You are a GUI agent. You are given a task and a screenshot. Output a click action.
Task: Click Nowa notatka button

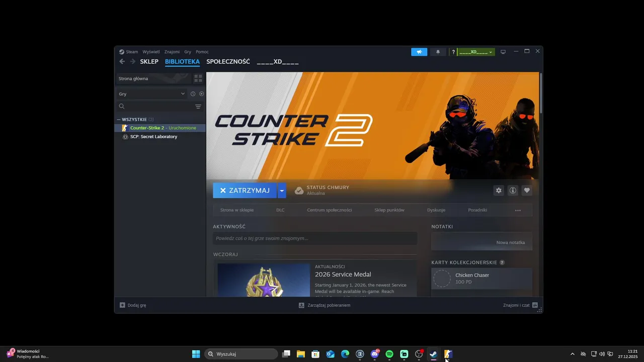511,242
